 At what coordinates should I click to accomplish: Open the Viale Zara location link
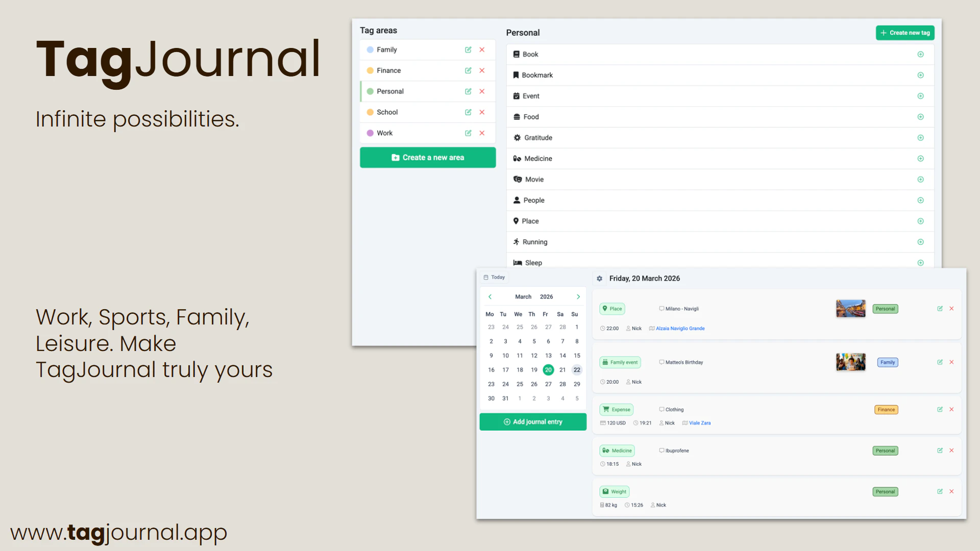[x=699, y=423]
